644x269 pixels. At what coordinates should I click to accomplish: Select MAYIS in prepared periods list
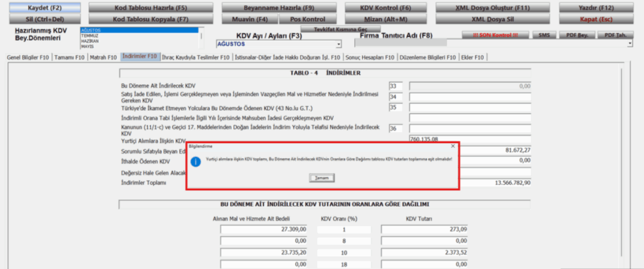click(x=139, y=47)
